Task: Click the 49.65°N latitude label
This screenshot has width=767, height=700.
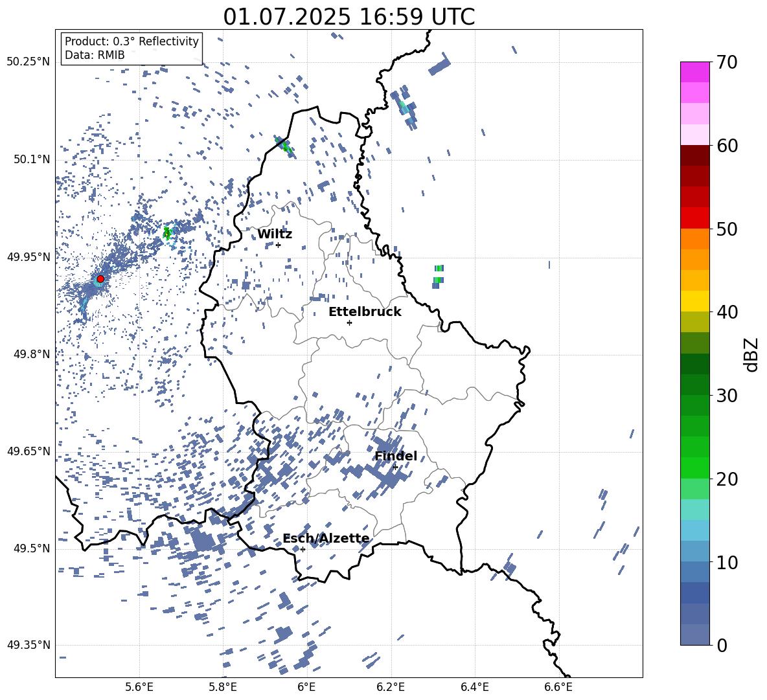Action: [29, 451]
